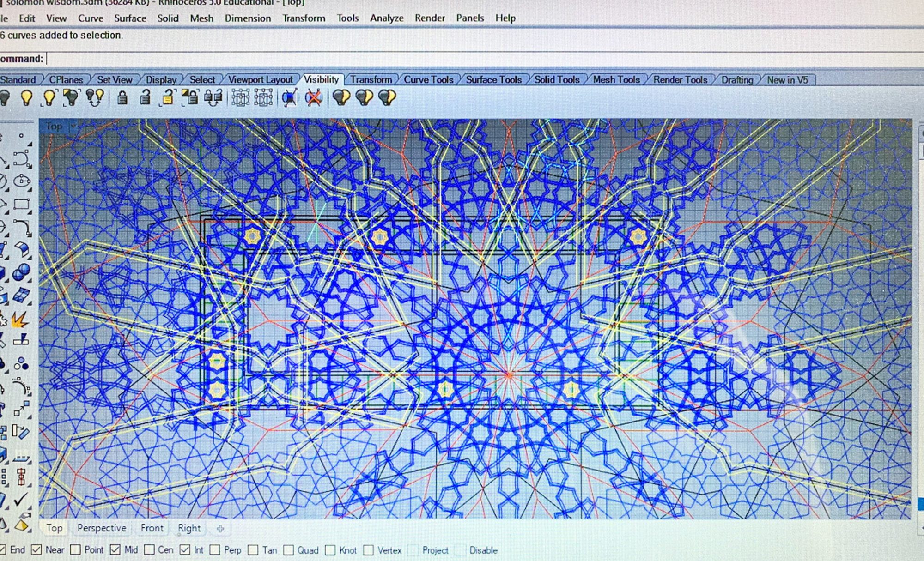This screenshot has width=924, height=561.
Task: Click in the Command input field
Action: click(x=485, y=59)
